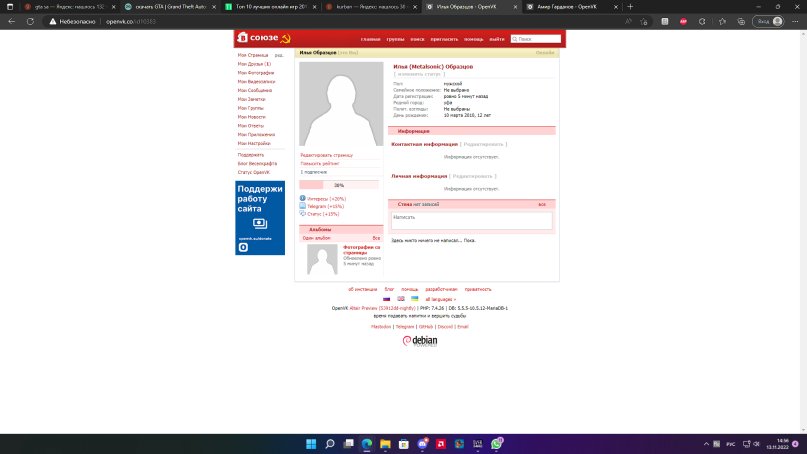Click the profile completion progress bar
Viewport: 807px width, 454px height.
339,185
